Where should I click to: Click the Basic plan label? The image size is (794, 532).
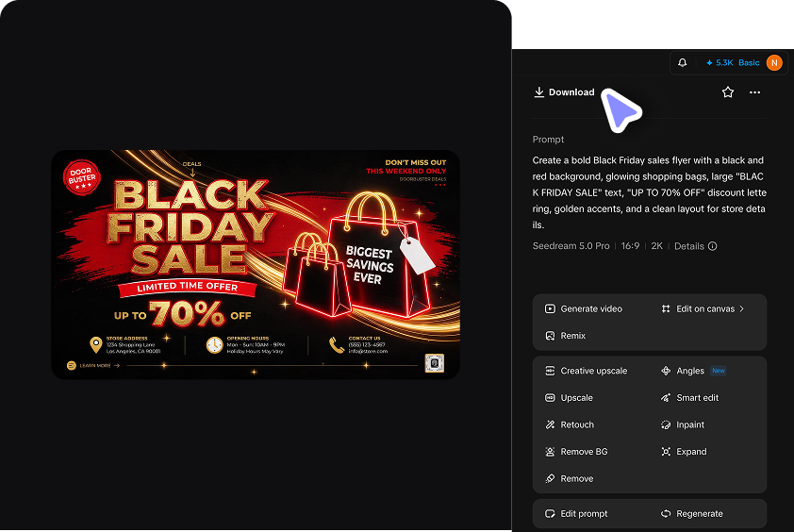pos(749,63)
